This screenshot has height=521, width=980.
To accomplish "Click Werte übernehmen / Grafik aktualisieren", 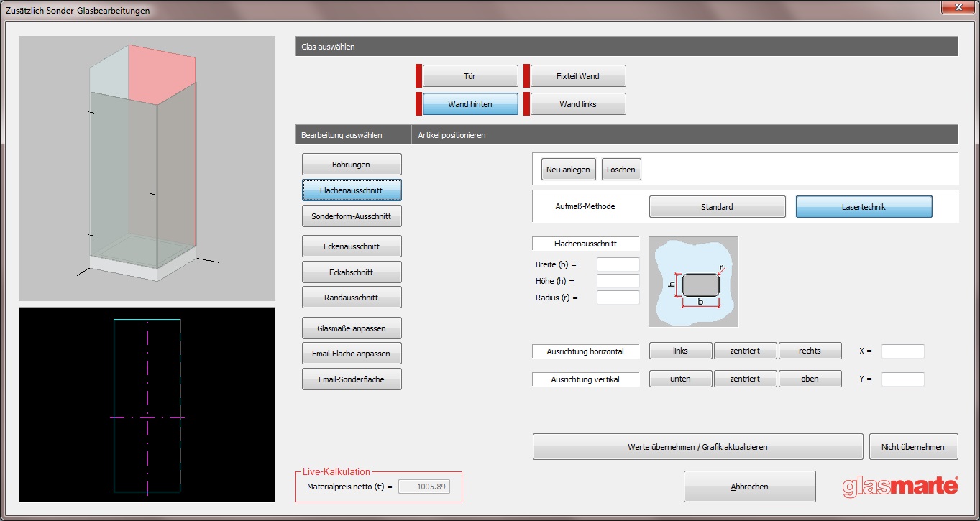I will tap(697, 447).
